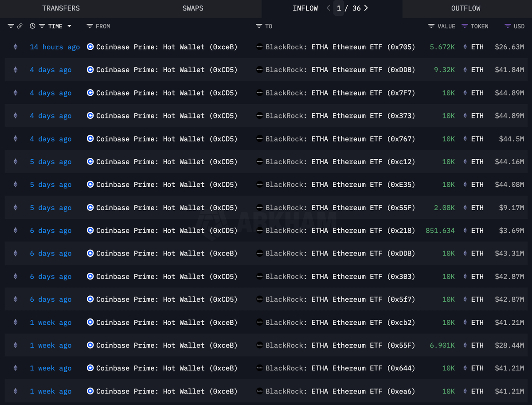Click Coinbase logo on the 14 hours ago row
Viewport: 532px width, 405px height.
(90, 47)
